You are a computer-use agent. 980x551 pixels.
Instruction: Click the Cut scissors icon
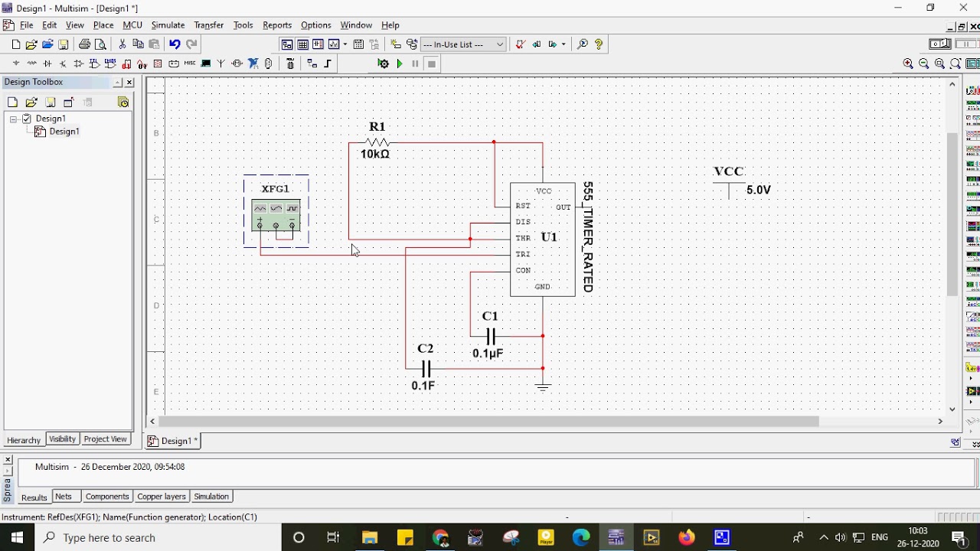tap(122, 44)
